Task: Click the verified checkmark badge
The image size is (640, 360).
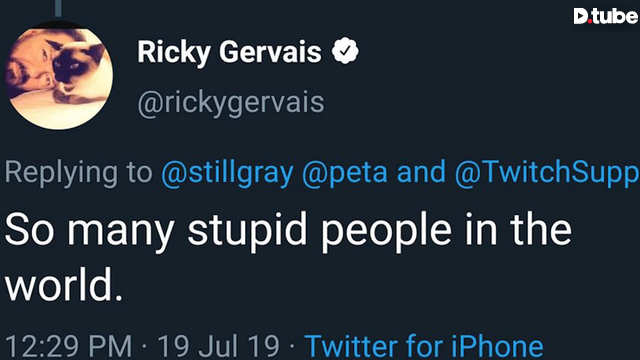Action: (x=345, y=51)
